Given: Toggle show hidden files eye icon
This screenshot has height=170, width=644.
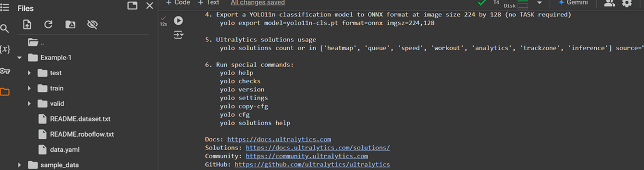Looking at the screenshot, I should coord(92,25).
